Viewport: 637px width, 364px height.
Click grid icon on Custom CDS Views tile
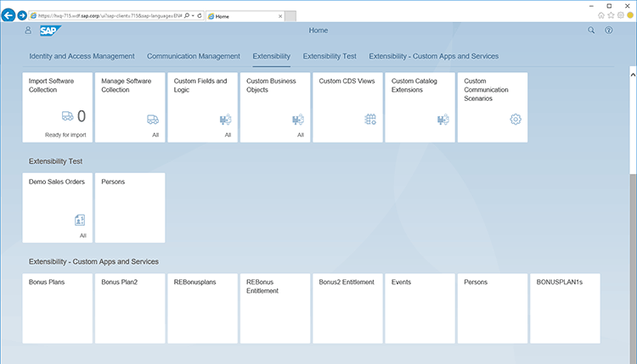click(370, 120)
